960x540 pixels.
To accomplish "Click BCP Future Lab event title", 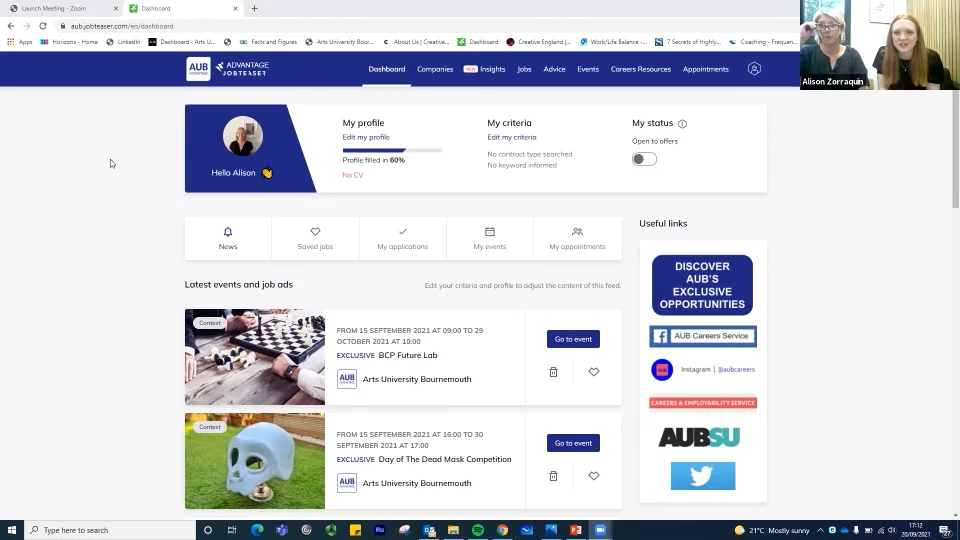I will [408, 355].
